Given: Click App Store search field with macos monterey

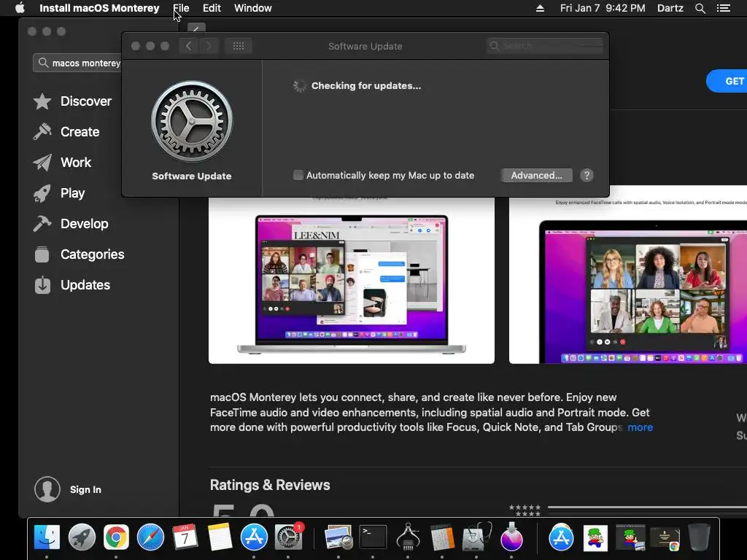Looking at the screenshot, I should pos(77,63).
